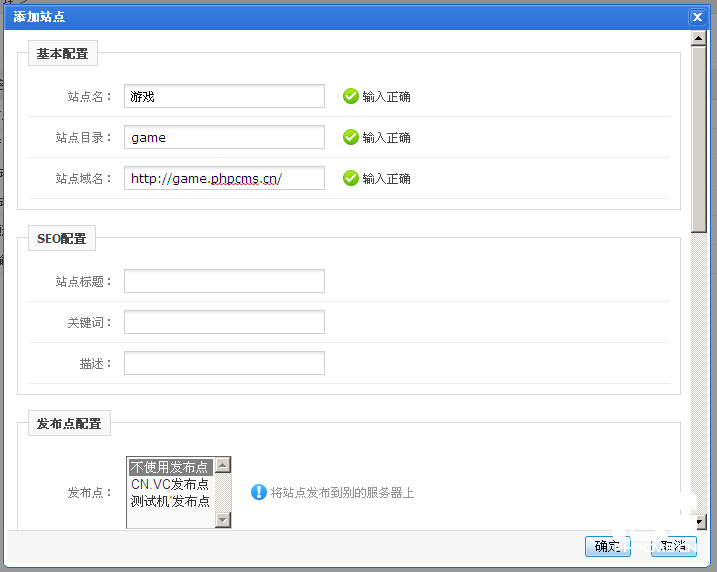Screen dimensions: 717x572
Task: Select the 描述 input field
Action: point(224,363)
